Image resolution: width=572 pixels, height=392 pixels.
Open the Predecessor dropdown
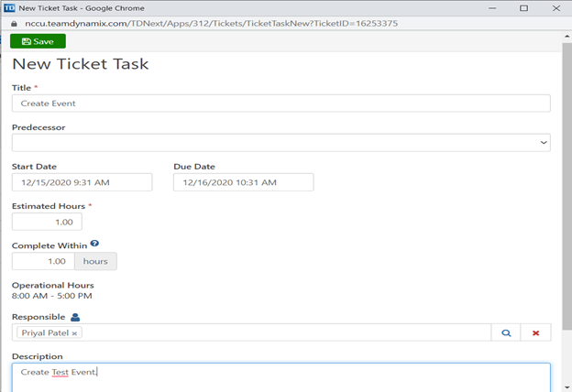coord(280,143)
